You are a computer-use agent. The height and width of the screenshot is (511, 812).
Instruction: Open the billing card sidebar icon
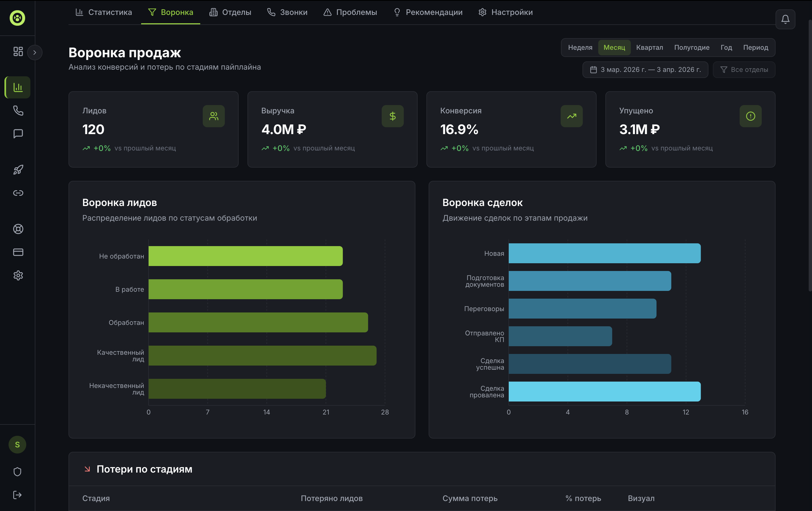18,252
